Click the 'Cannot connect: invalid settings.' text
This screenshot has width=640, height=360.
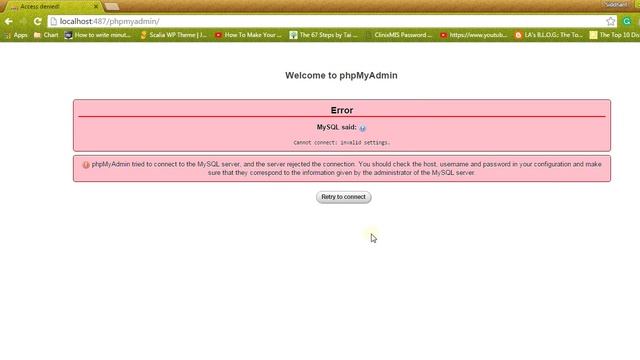(342, 142)
